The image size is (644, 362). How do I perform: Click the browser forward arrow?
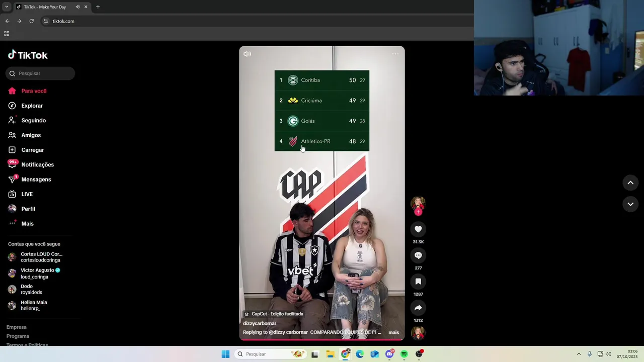[19, 21]
